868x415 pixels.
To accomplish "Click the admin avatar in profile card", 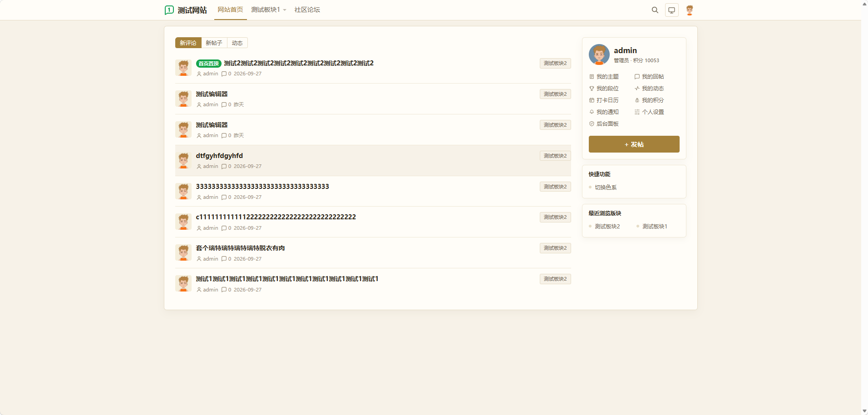I will point(599,54).
